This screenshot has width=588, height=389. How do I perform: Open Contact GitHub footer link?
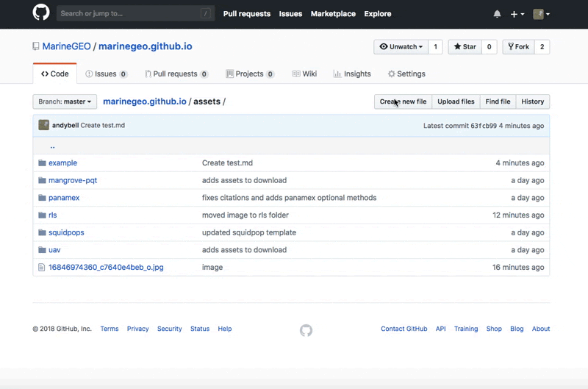[404, 329]
